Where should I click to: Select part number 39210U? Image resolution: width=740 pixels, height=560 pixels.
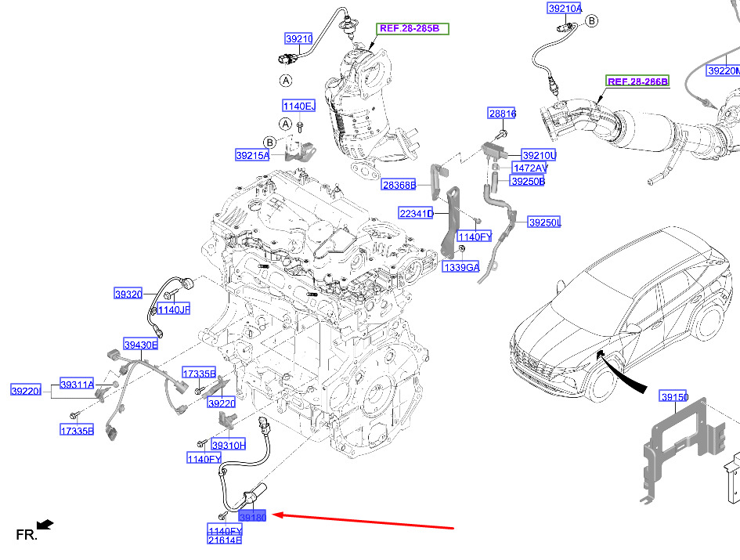(539, 155)
